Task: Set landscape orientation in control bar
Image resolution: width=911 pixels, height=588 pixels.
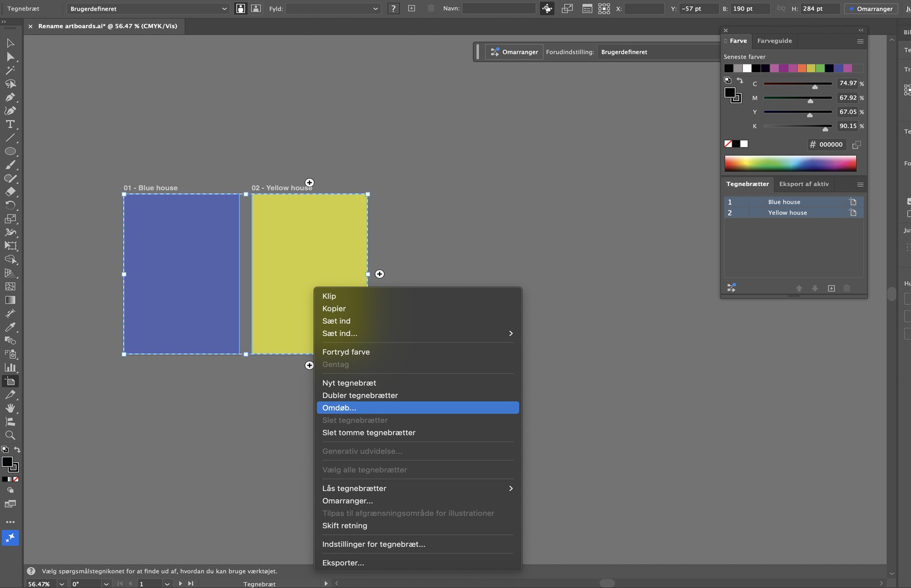Action: click(256, 9)
